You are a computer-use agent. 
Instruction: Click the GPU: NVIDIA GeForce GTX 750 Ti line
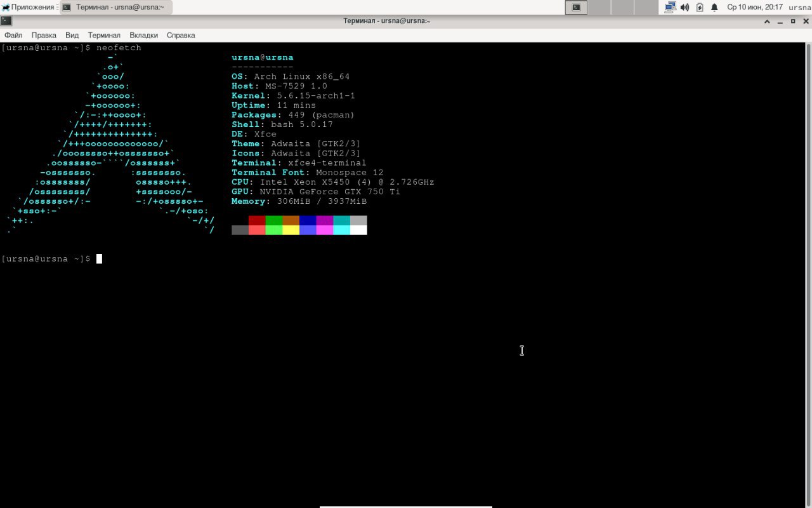(316, 192)
